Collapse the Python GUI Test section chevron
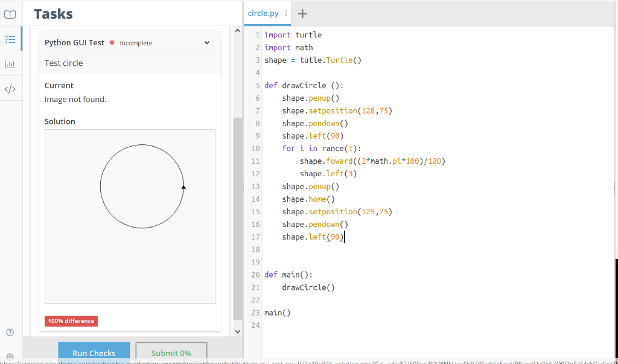Image resolution: width=618 pixels, height=364 pixels. [x=207, y=43]
